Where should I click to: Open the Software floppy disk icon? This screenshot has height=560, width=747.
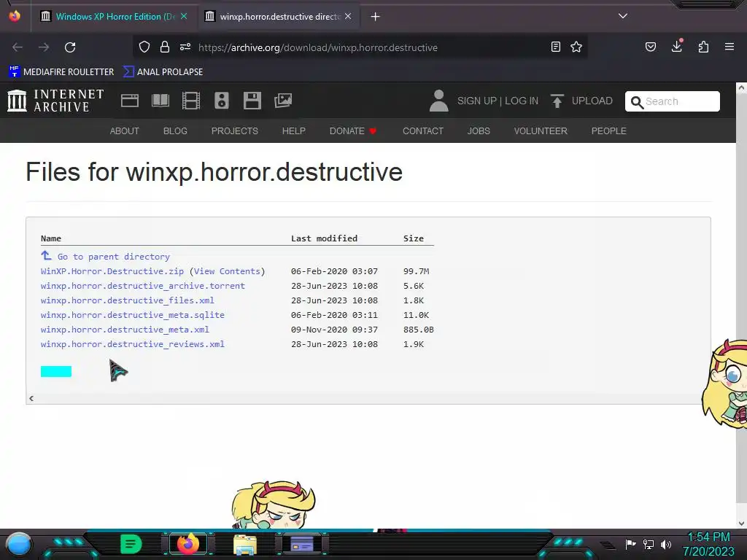click(252, 101)
